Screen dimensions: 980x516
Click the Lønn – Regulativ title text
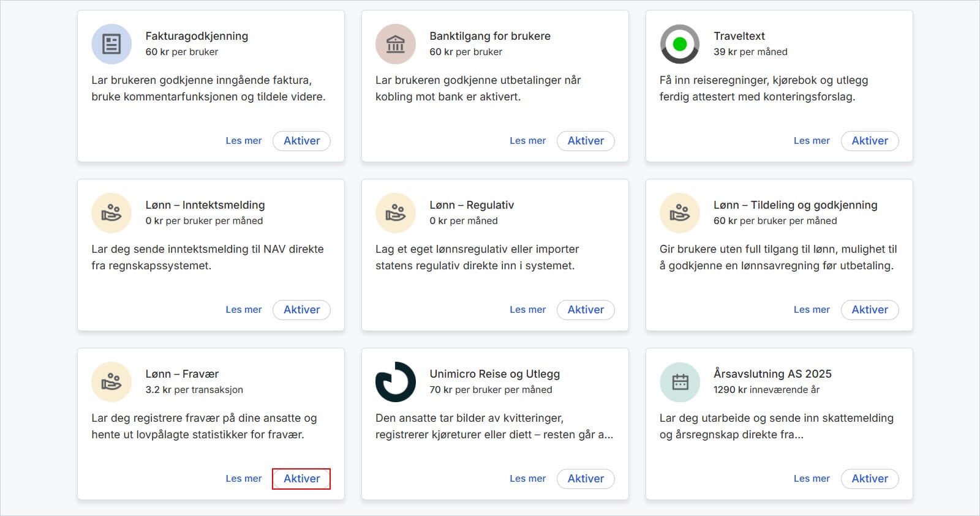(472, 205)
